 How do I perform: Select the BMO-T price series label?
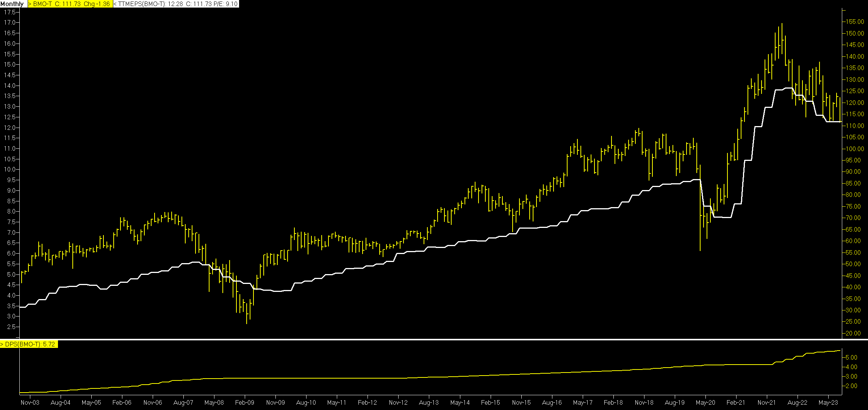click(x=70, y=4)
